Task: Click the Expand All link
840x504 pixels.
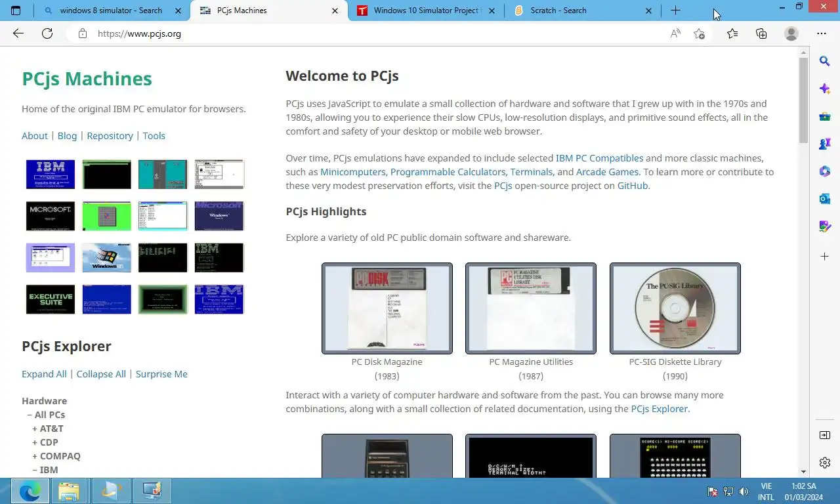Action: (x=44, y=374)
